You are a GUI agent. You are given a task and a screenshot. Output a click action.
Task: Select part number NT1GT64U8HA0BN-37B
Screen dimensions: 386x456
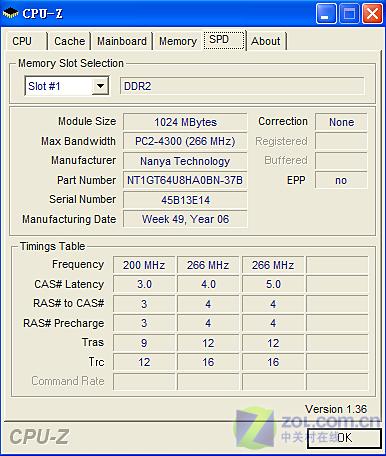185,180
